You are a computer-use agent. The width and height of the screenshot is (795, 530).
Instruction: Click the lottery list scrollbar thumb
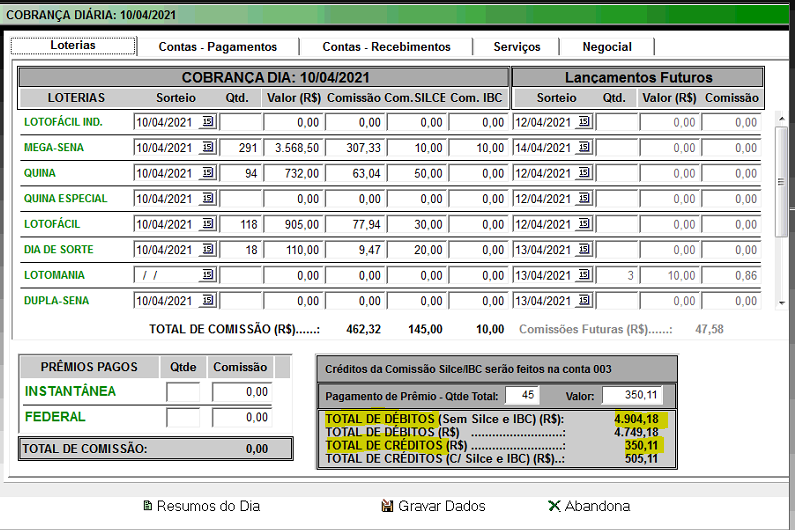pyautogui.click(x=781, y=182)
